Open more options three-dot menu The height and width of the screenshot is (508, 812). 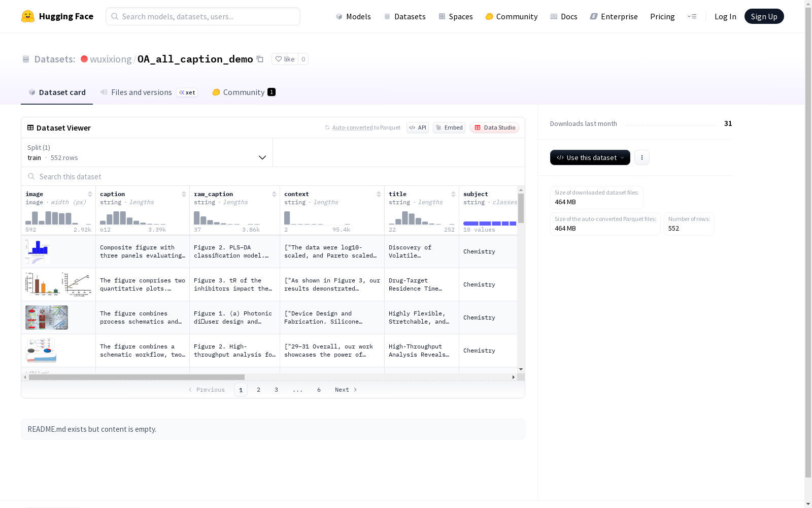pos(642,157)
